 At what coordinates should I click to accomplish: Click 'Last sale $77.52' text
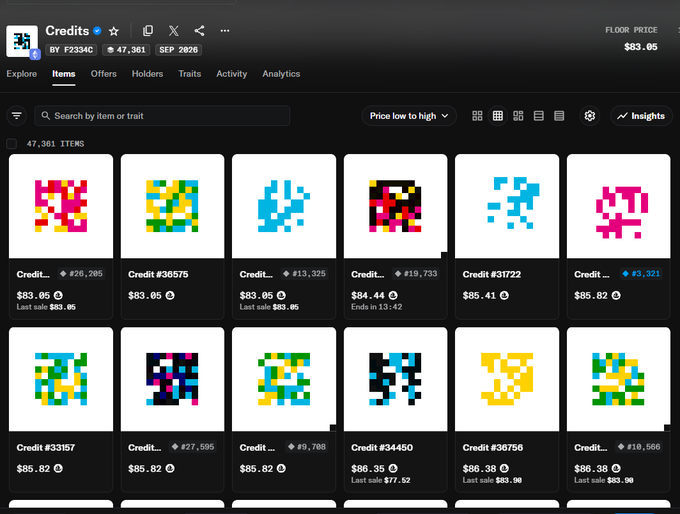[380, 480]
